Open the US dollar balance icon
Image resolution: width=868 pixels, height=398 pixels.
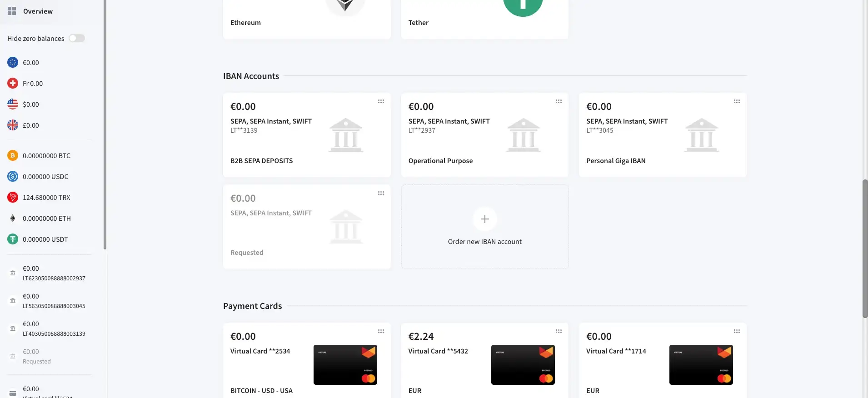13,104
